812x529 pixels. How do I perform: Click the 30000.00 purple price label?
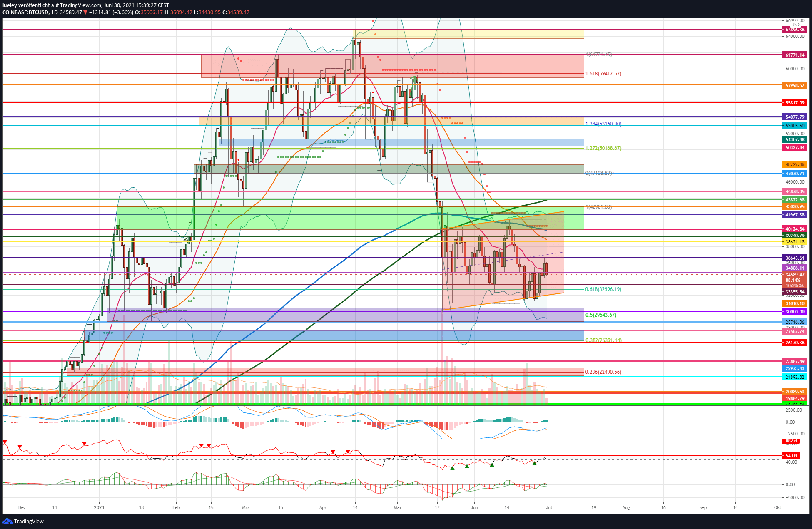(795, 312)
